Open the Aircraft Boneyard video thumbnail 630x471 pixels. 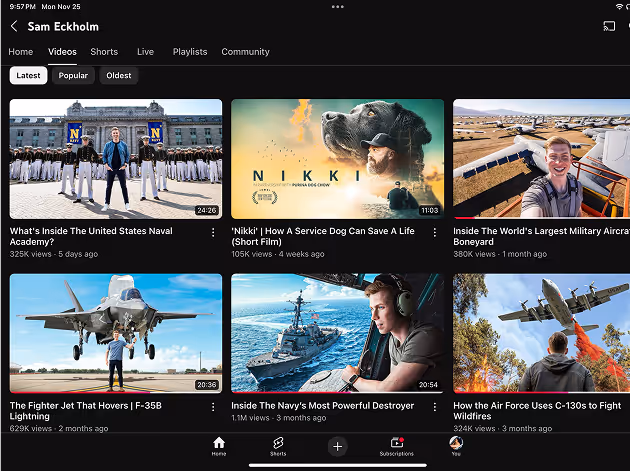542,158
